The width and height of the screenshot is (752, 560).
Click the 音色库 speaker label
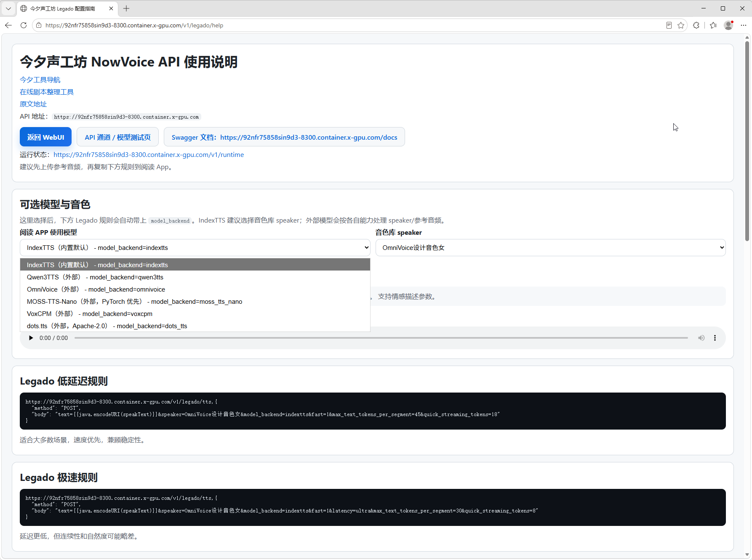(x=399, y=233)
